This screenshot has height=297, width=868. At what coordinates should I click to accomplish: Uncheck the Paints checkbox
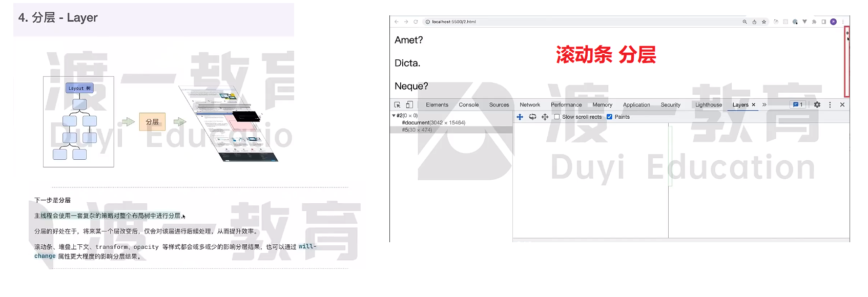tap(609, 117)
